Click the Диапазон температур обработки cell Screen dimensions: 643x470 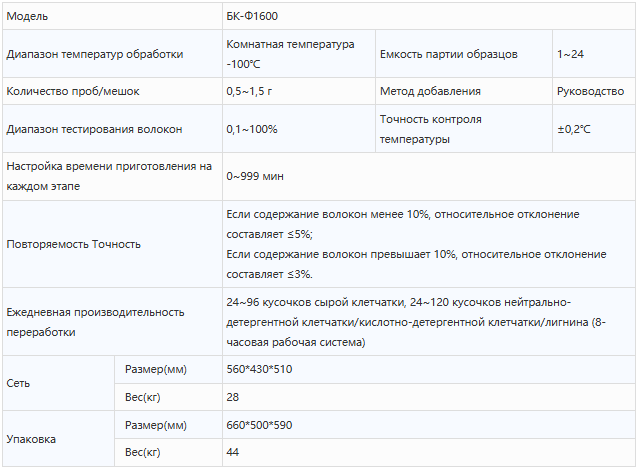point(95,54)
